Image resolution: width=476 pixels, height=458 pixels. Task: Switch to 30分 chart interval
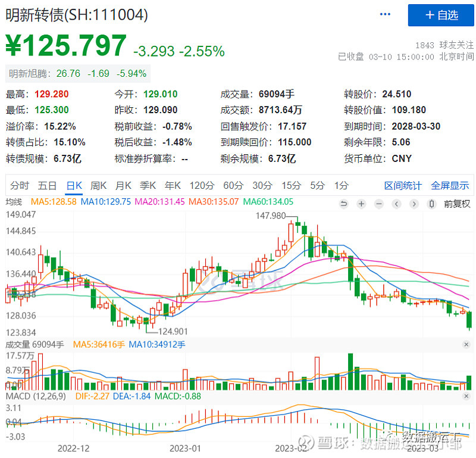click(262, 185)
